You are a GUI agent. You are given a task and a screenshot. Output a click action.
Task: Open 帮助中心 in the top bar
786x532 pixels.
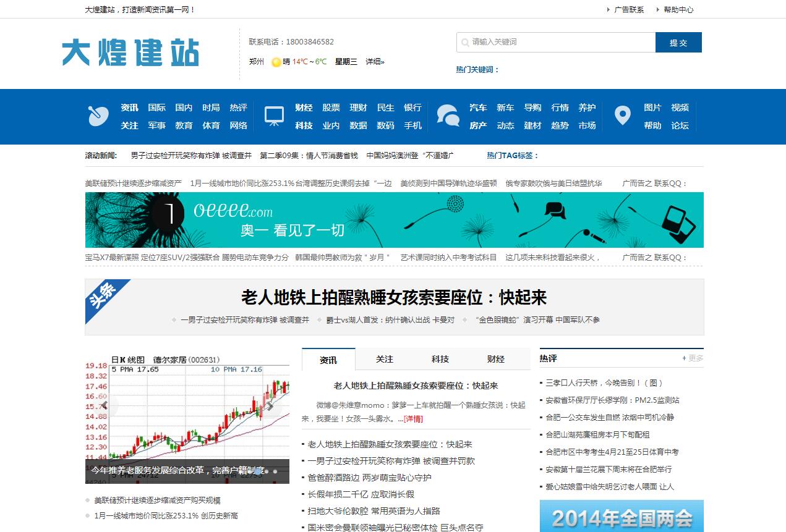point(678,10)
